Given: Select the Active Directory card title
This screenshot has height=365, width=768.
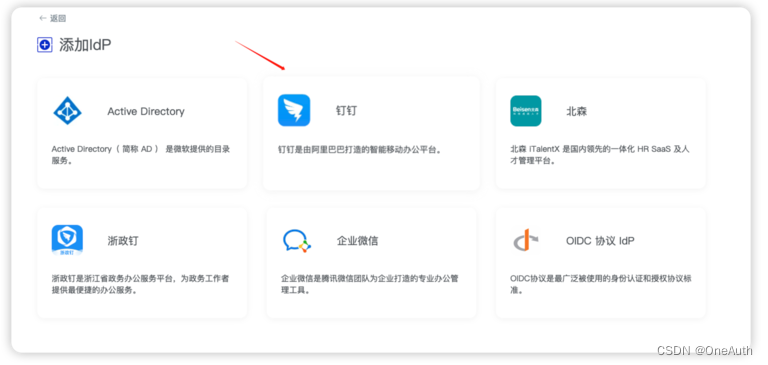Looking at the screenshot, I should tap(146, 111).
